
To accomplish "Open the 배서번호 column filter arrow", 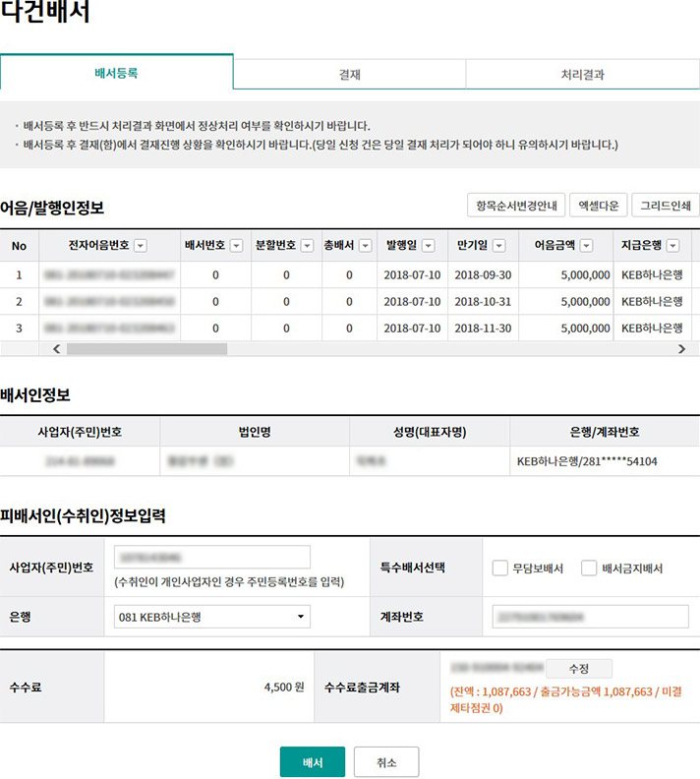I will pos(236,246).
